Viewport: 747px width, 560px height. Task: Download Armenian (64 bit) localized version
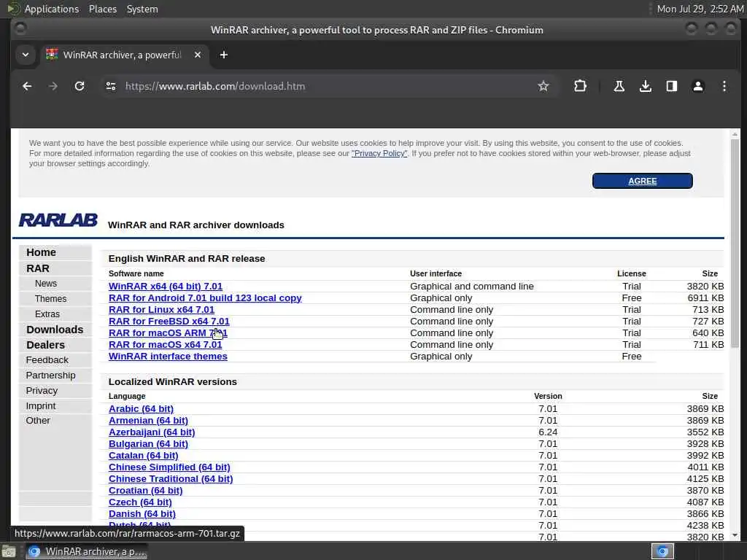point(148,421)
